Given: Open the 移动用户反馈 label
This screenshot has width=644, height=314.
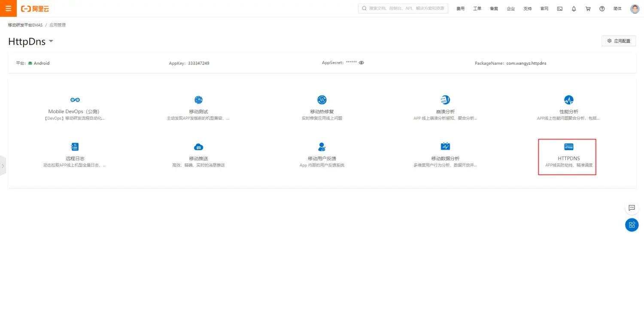Looking at the screenshot, I should pyautogui.click(x=322, y=158).
